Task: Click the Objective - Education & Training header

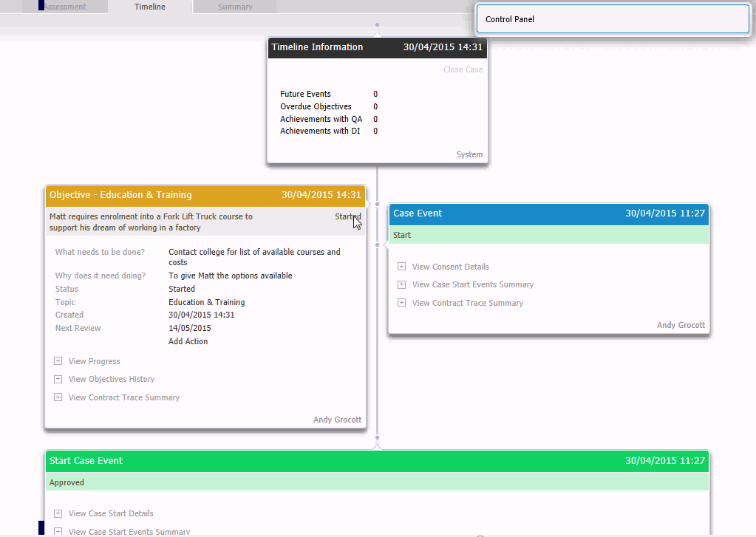Action: point(205,195)
